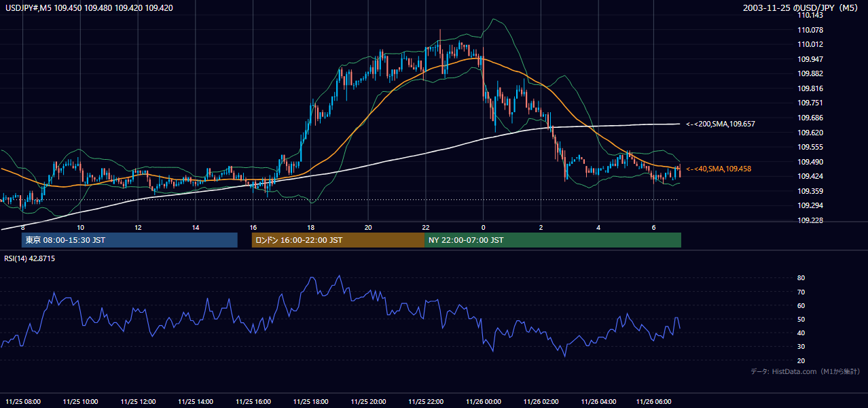
Task: Click price axis label 109.816
Action: pyautogui.click(x=810, y=88)
